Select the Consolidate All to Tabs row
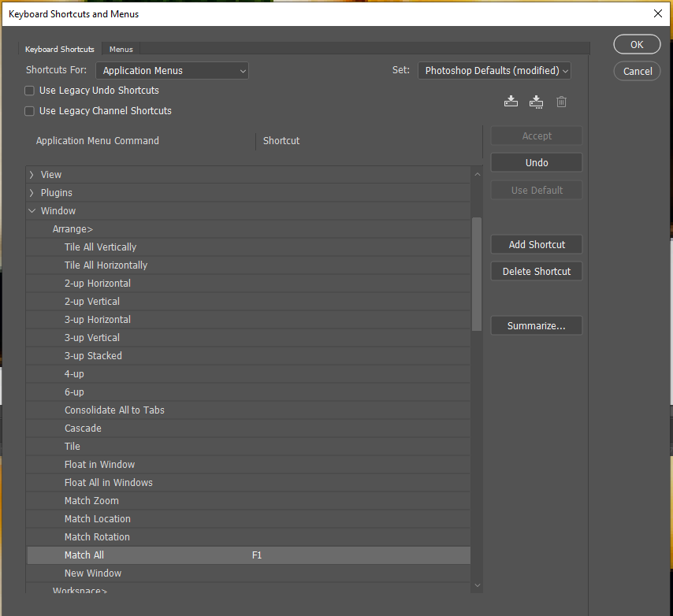Viewport: 673px width, 616px height. pyautogui.click(x=248, y=410)
